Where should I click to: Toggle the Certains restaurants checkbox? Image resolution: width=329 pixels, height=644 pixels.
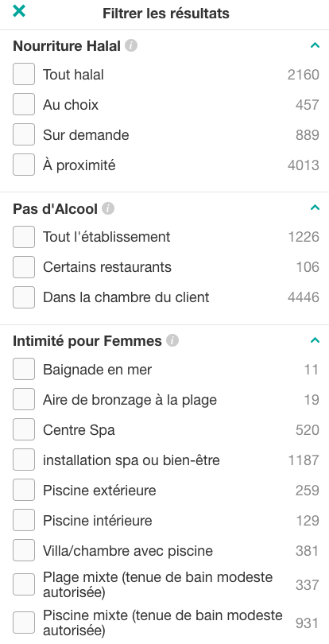pos(24,267)
